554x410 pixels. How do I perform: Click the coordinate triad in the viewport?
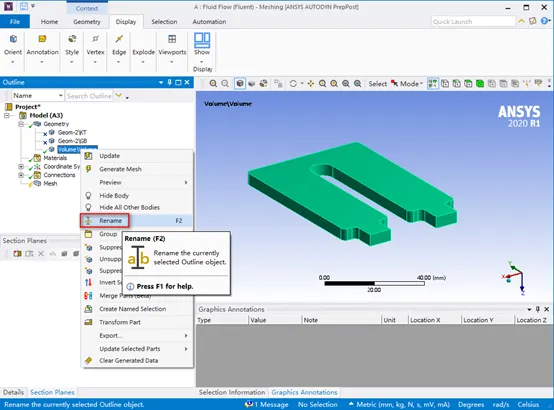tap(514, 278)
